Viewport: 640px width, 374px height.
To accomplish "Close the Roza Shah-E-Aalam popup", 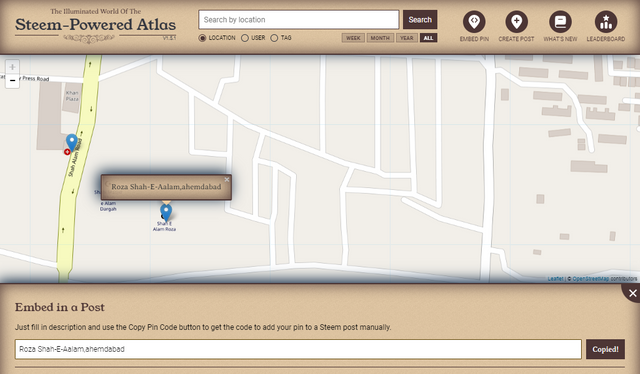I will [227, 179].
